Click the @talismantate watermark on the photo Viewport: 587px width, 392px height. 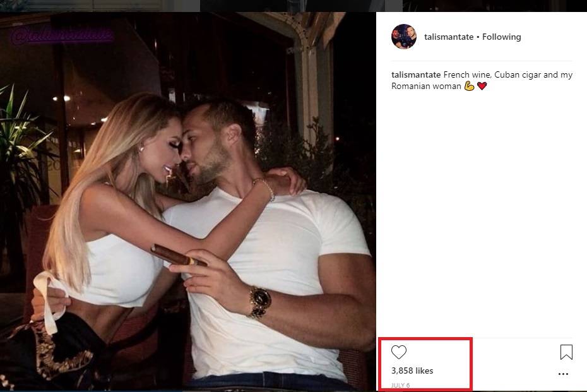point(61,35)
